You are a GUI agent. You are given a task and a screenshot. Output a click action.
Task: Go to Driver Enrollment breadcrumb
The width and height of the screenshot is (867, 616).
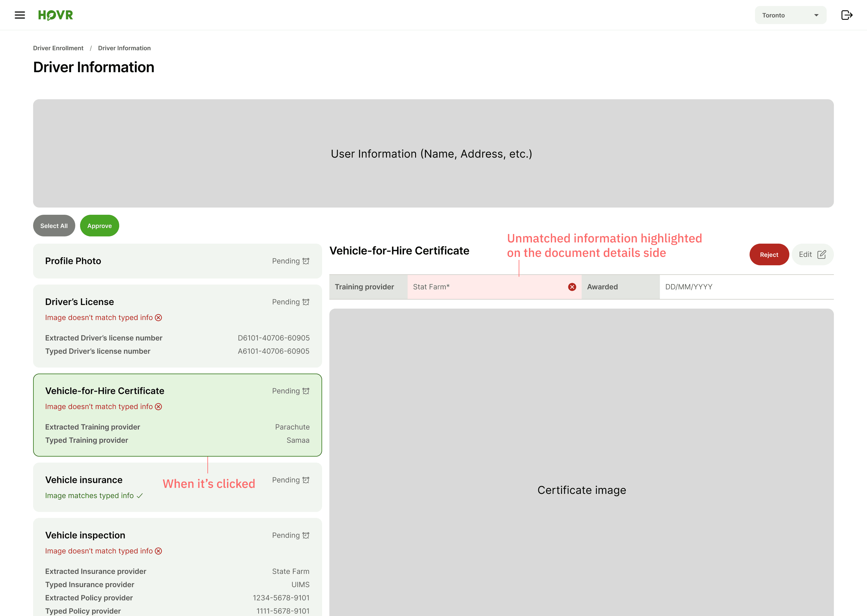(58, 48)
